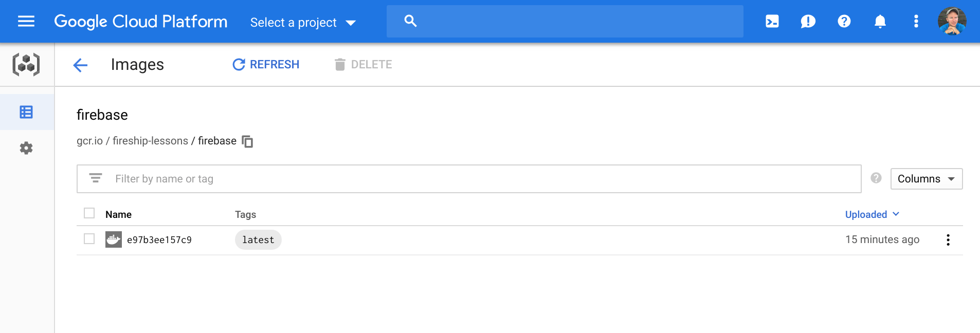Copy the gcr.io firebase image path
Image resolution: width=980 pixels, height=333 pixels.
(x=248, y=141)
